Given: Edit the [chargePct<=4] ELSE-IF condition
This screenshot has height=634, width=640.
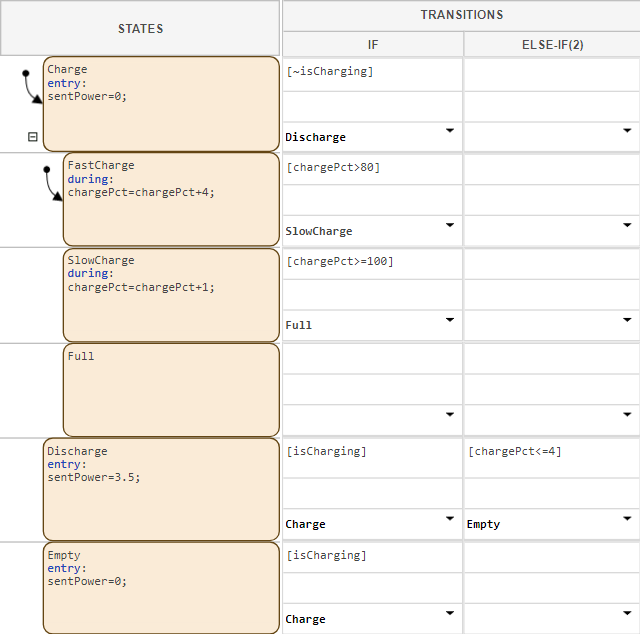Looking at the screenshot, I should [551, 452].
